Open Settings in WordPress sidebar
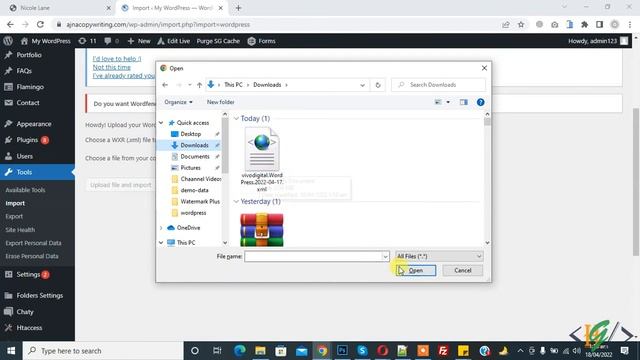This screenshot has height=360, width=640. (x=28, y=274)
